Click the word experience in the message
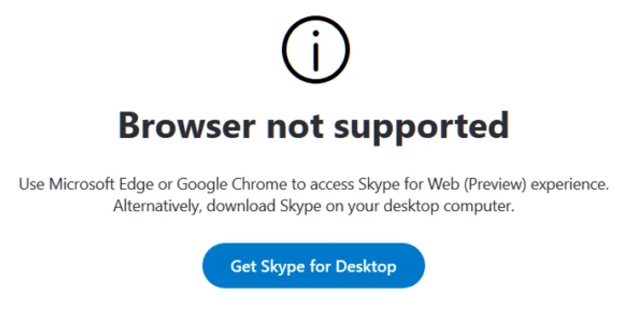 tap(578, 185)
